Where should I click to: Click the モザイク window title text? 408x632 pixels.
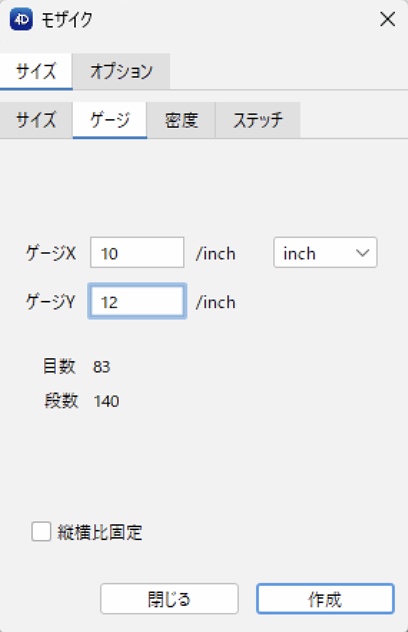[x=67, y=19]
